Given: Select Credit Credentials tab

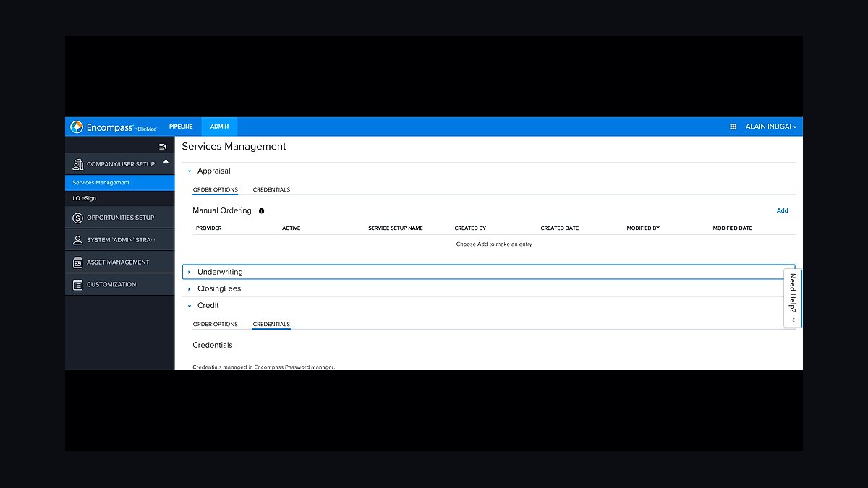Looking at the screenshot, I should [x=271, y=325].
